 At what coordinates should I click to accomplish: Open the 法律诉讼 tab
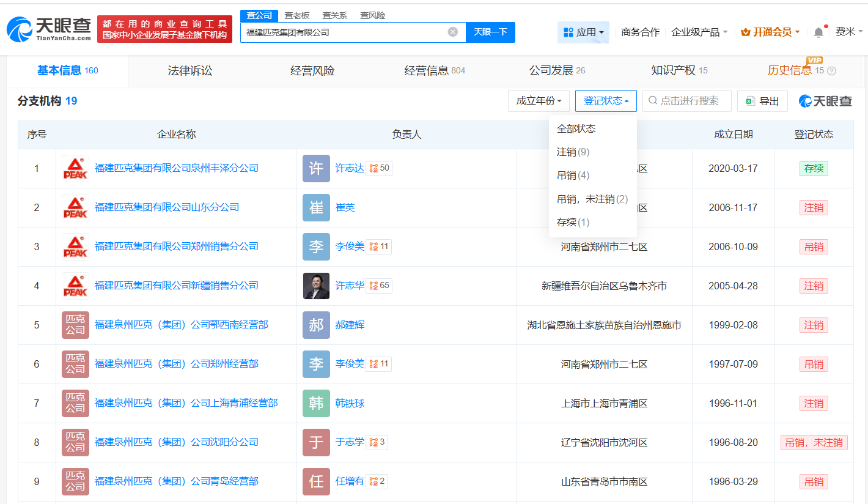coord(189,70)
